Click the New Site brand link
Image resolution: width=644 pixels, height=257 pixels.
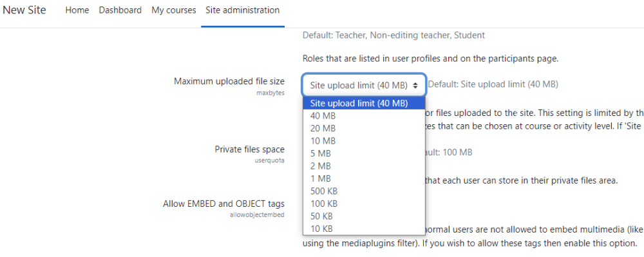(24, 10)
